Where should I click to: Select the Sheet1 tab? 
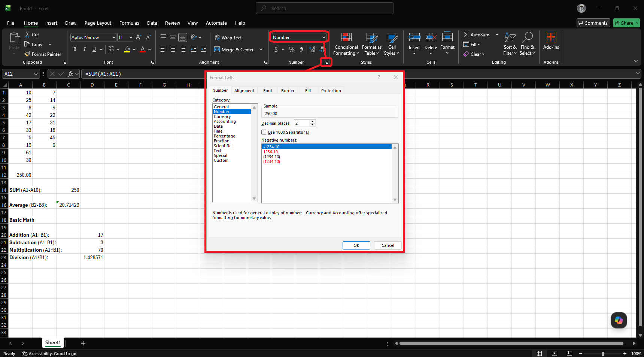coord(53,343)
